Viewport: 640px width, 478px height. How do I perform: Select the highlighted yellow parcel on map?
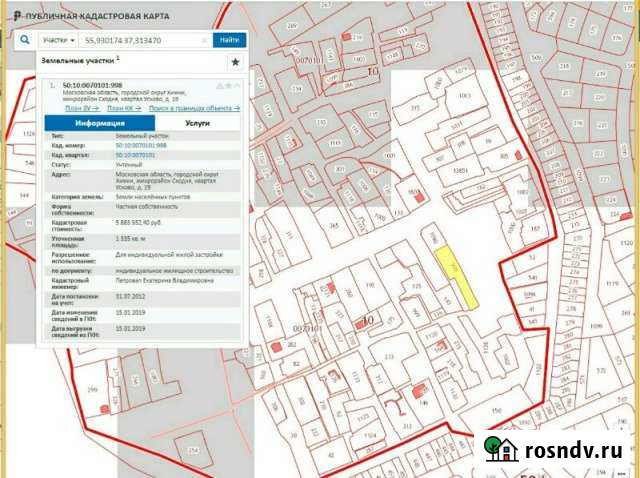point(456,273)
